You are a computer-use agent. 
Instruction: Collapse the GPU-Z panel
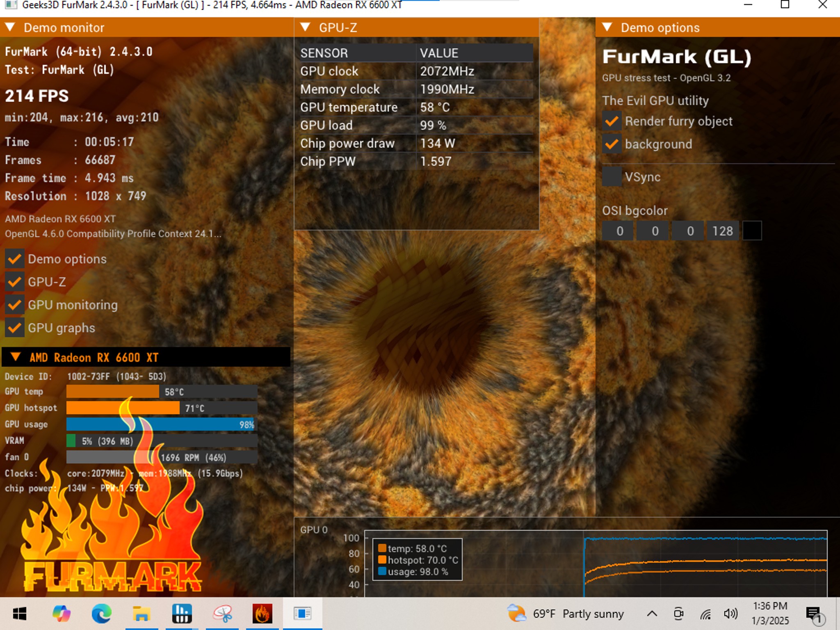305,27
